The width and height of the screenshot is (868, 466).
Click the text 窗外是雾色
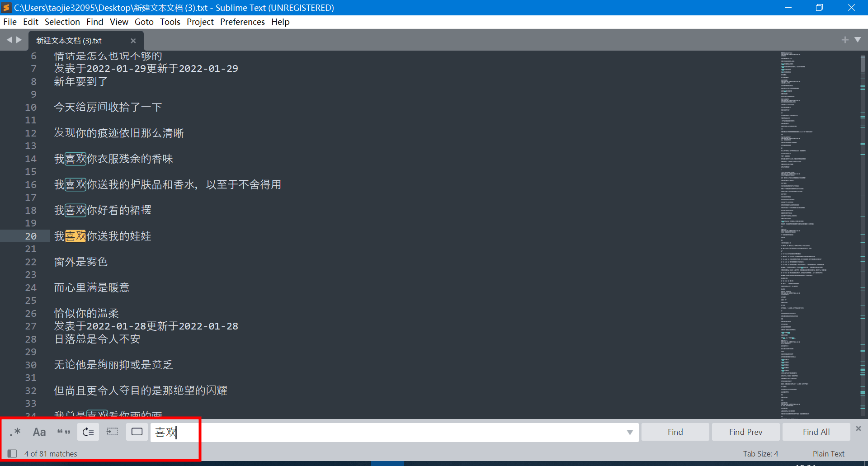(81, 262)
